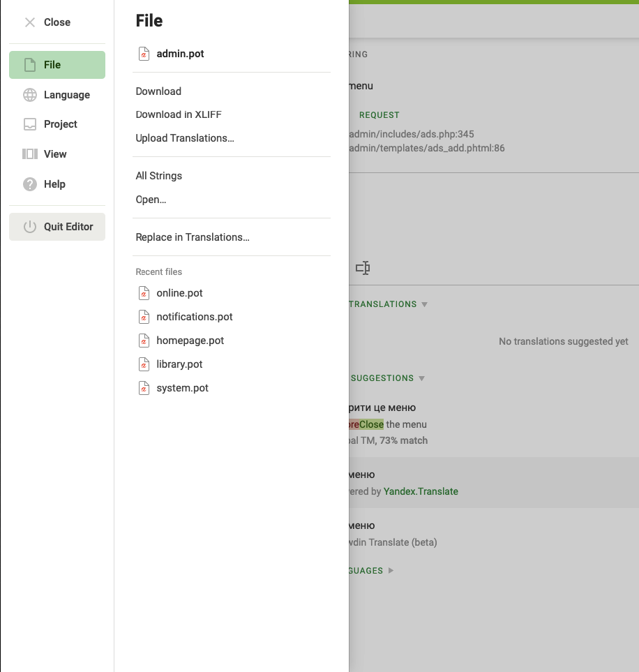Choose Upload Translations menu entry
This screenshot has width=639, height=672.
click(185, 138)
